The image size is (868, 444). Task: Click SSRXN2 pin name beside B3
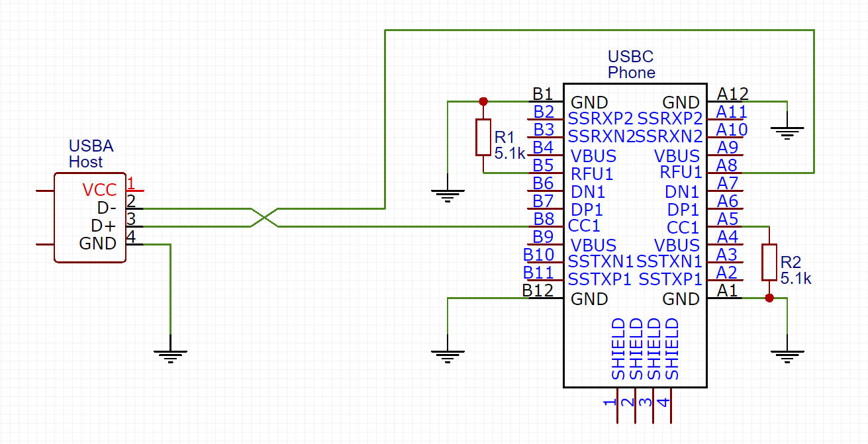tap(602, 137)
